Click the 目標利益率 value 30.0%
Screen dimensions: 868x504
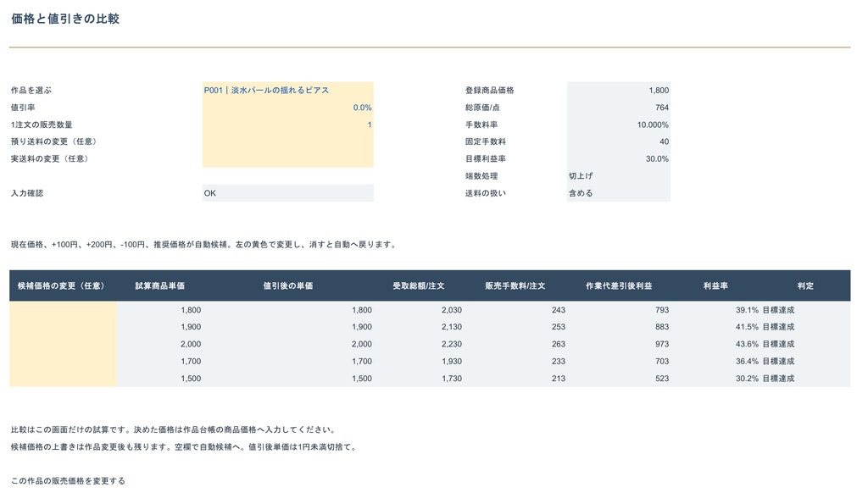(618, 158)
